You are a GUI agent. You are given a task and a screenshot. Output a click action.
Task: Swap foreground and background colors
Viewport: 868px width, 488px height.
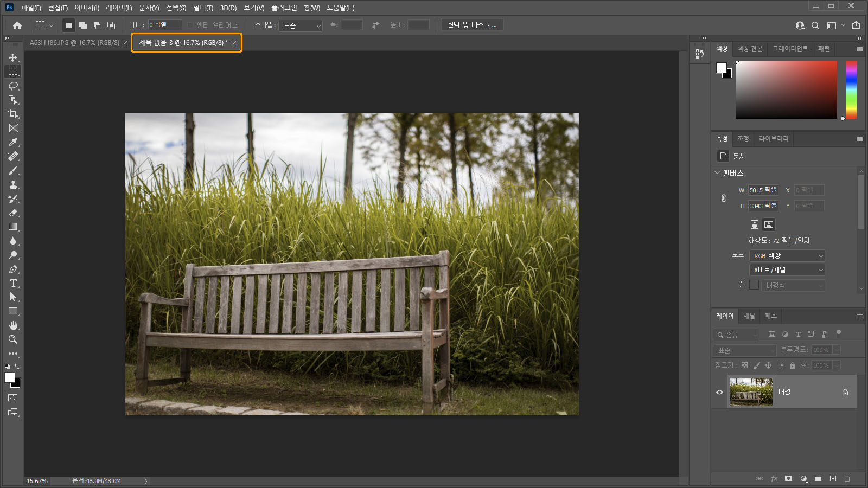(x=17, y=367)
